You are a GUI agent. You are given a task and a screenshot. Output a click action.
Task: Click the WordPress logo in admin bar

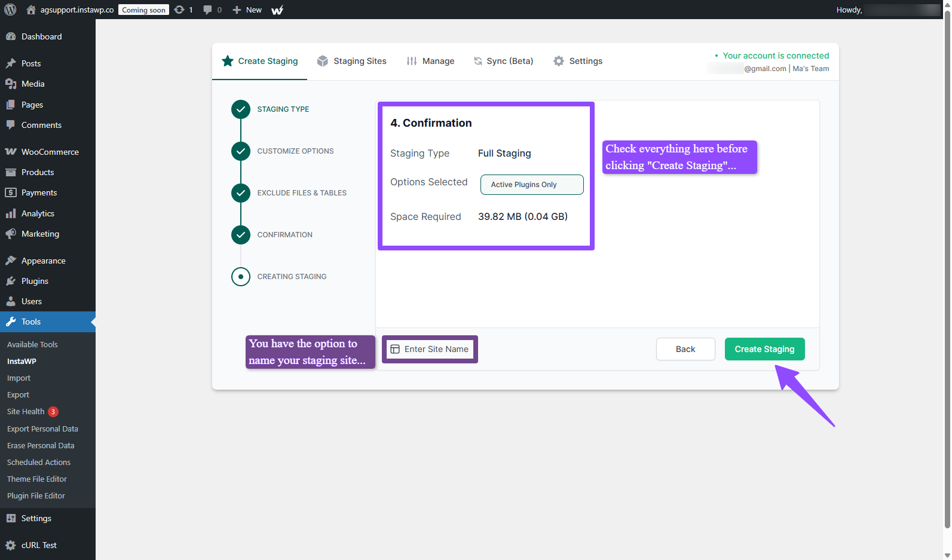tap(10, 10)
